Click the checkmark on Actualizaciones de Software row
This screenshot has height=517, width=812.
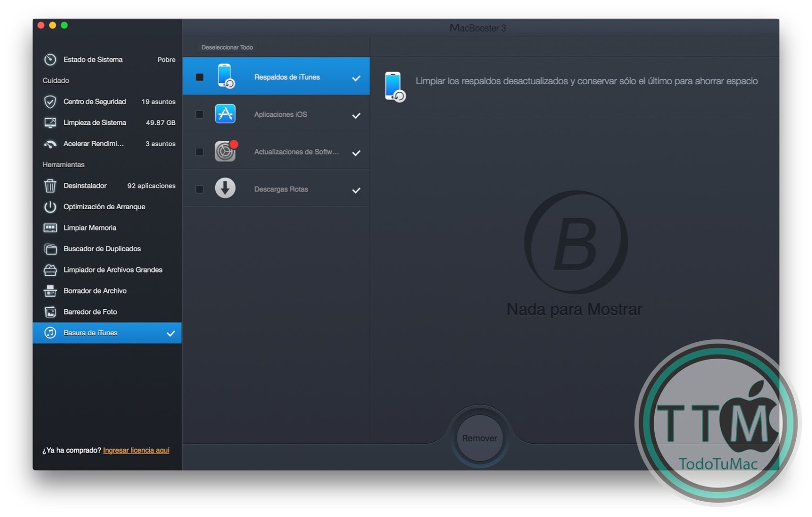click(356, 153)
